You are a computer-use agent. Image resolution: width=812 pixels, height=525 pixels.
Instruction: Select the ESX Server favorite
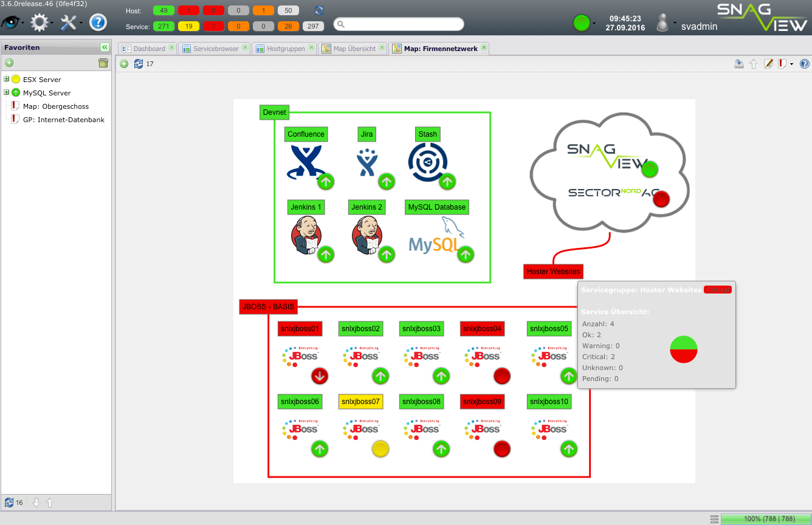tap(42, 80)
